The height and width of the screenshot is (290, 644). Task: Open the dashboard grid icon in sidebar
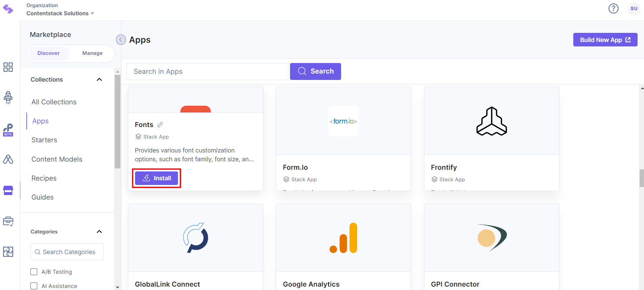8,67
